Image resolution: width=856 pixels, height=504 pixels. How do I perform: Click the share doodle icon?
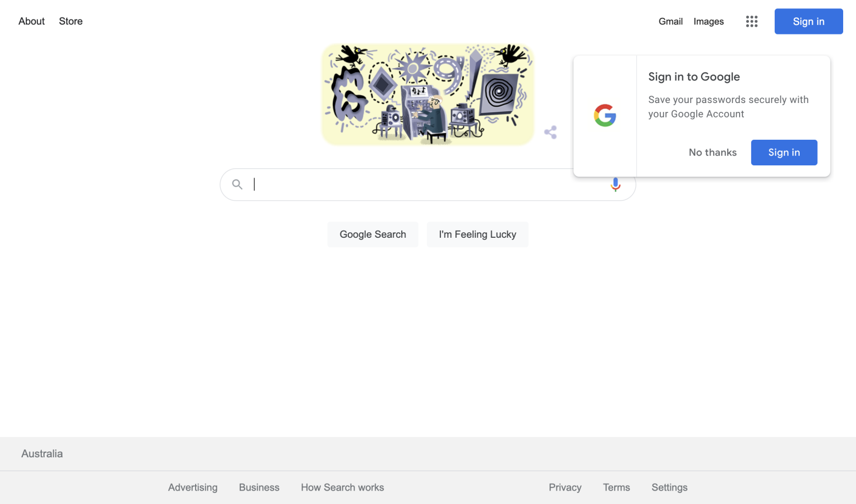pyautogui.click(x=551, y=133)
